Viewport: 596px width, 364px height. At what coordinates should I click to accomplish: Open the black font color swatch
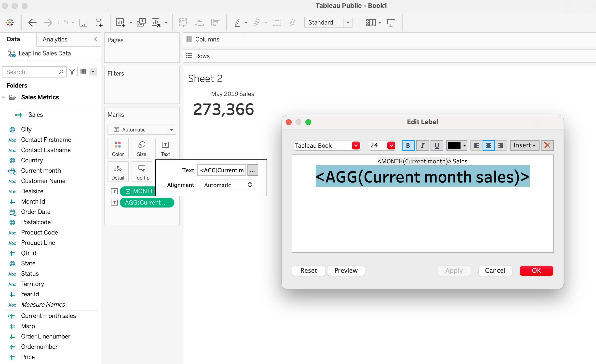pyautogui.click(x=457, y=145)
